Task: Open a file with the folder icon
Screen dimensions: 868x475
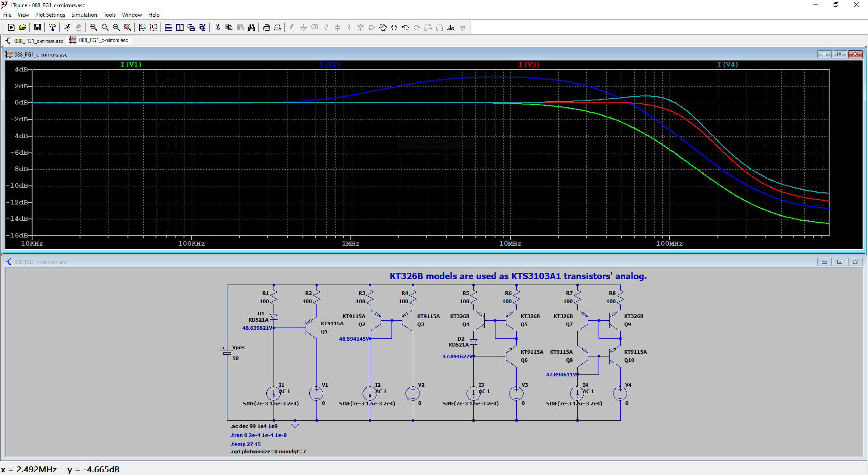Action: 23,28
